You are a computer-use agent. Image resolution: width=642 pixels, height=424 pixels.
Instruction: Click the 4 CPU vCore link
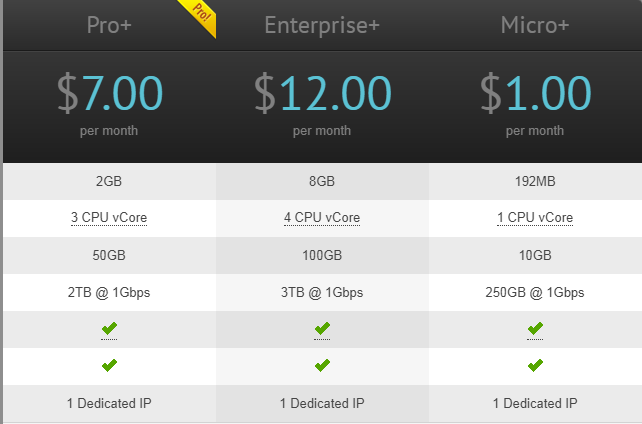click(322, 218)
